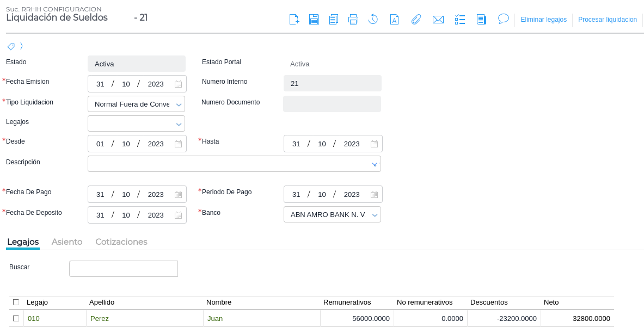Click the paperclip attachment icon

(x=416, y=20)
